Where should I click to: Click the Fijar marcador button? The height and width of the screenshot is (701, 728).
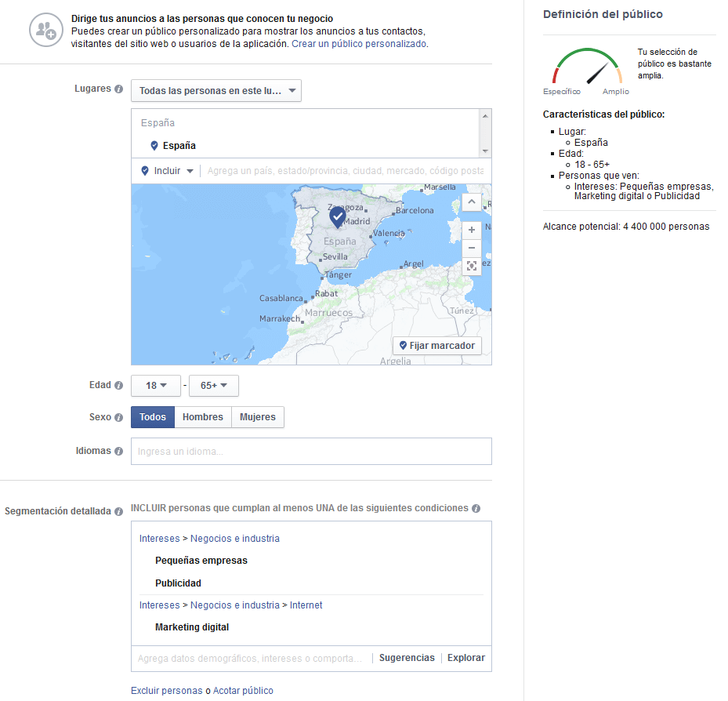point(437,346)
